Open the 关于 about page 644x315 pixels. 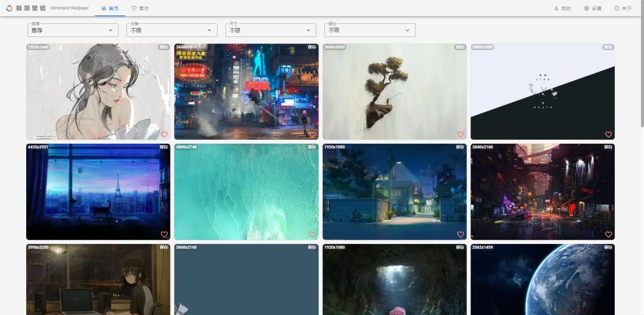pos(623,8)
